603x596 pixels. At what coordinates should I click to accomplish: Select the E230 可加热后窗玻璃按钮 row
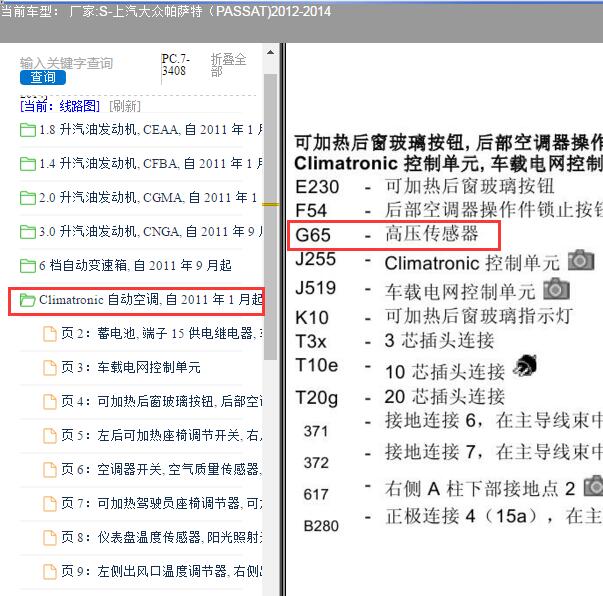click(425, 186)
